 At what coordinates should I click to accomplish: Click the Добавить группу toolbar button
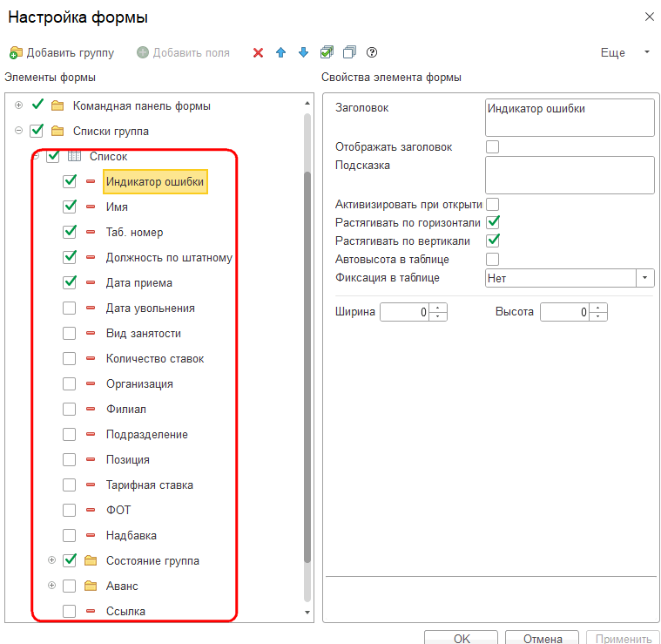(62, 52)
